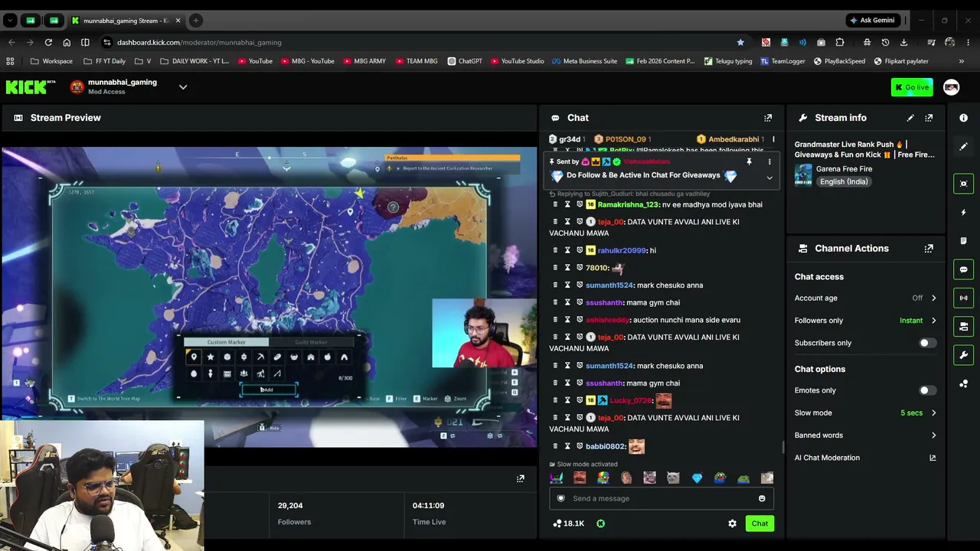Toggle the wrench sidebar icon
Image resolution: width=980 pixels, height=551 pixels.
[963, 355]
